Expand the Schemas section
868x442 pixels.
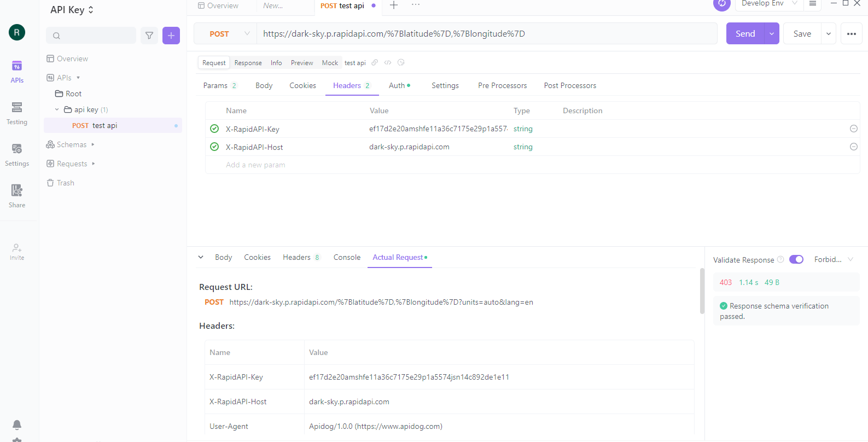pyautogui.click(x=93, y=144)
